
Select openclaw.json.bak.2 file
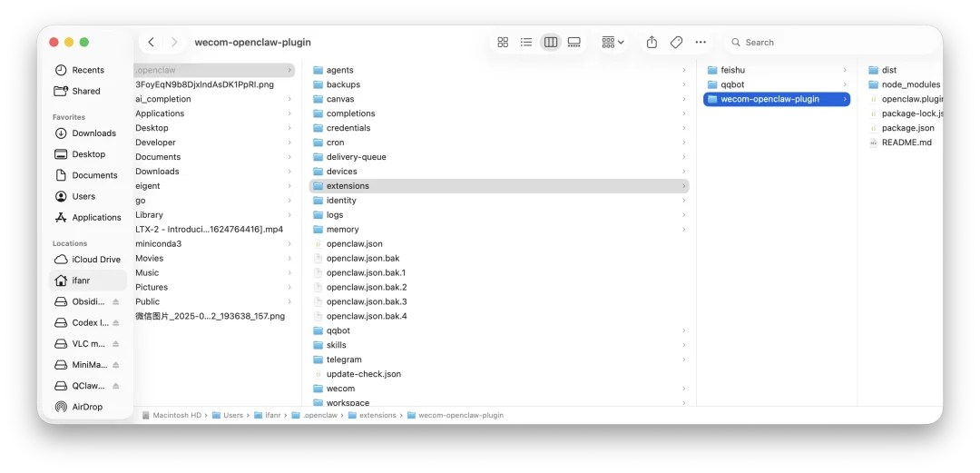[x=366, y=287]
